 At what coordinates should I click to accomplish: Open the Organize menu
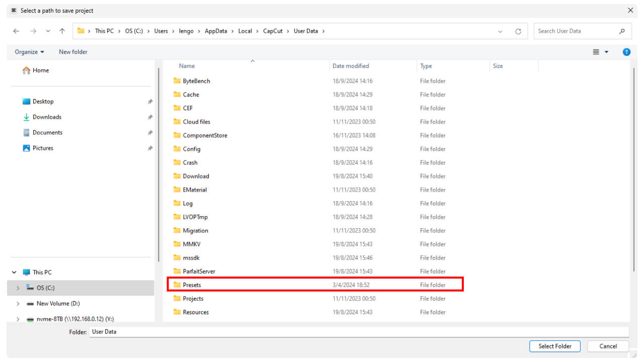[x=29, y=52]
